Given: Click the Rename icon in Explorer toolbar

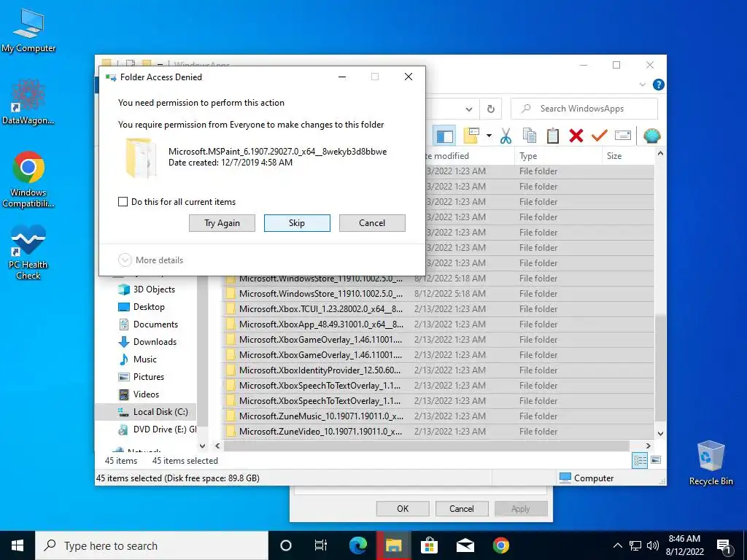Looking at the screenshot, I should tap(623, 136).
